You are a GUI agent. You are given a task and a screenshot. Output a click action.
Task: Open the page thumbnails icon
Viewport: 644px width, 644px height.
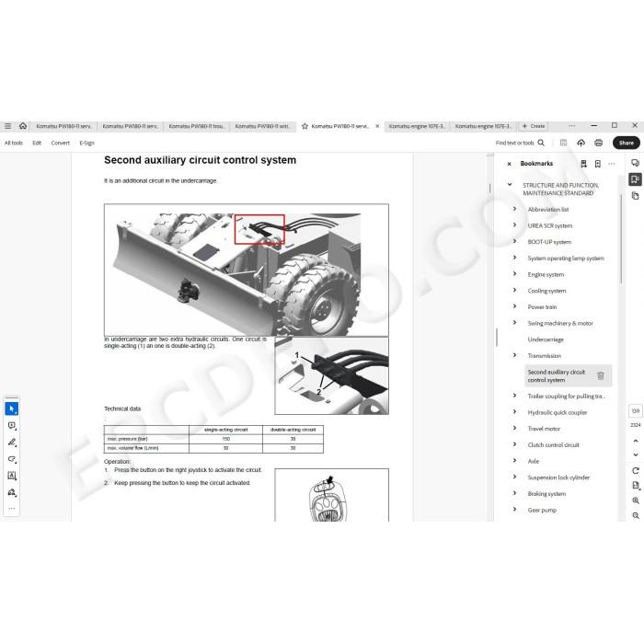pos(635,196)
